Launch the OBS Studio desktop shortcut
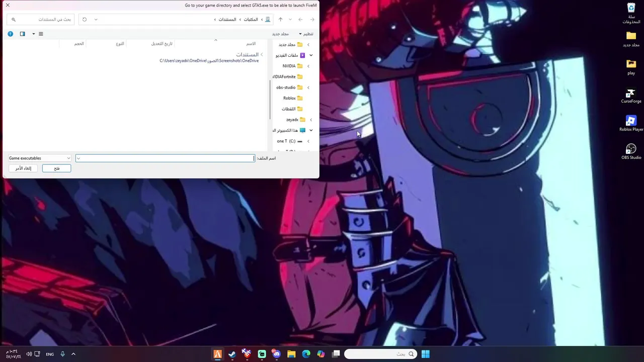644x362 pixels. point(631,152)
